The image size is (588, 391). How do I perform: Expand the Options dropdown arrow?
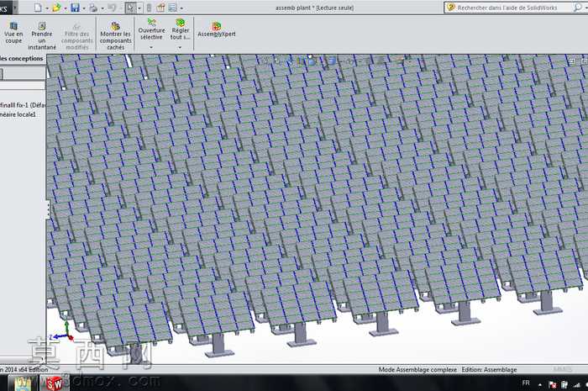[x=182, y=8]
